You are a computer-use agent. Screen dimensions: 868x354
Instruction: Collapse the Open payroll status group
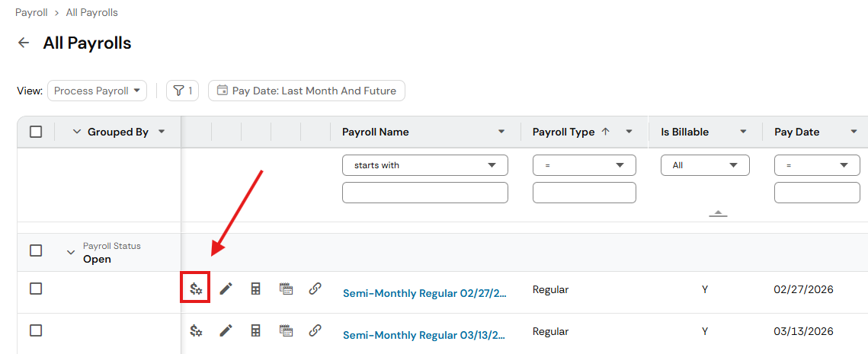70,252
